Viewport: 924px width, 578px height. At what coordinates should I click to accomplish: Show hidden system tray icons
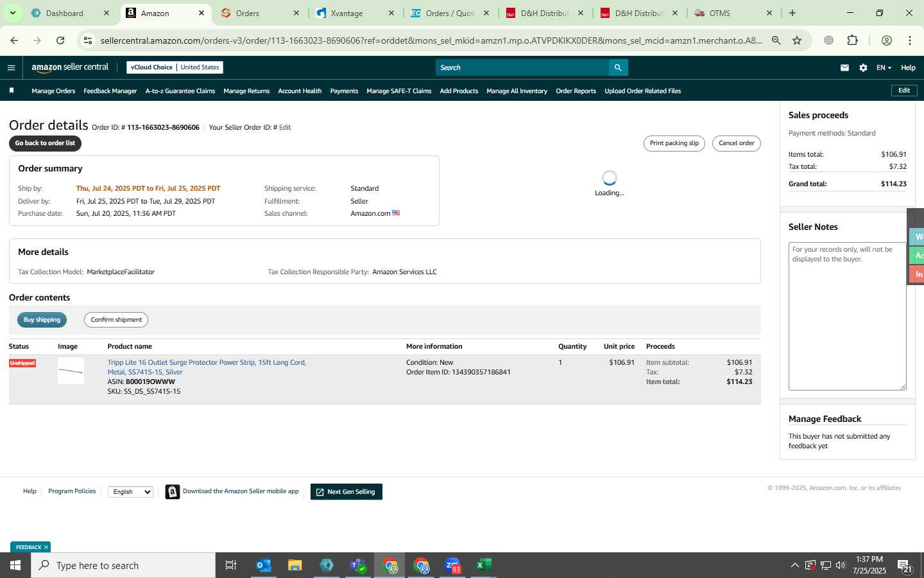tap(794, 565)
